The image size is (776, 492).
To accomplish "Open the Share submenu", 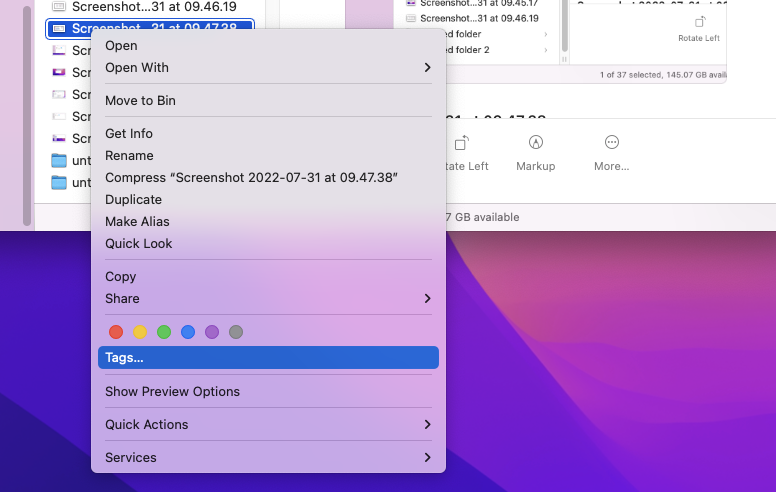I will click(268, 298).
